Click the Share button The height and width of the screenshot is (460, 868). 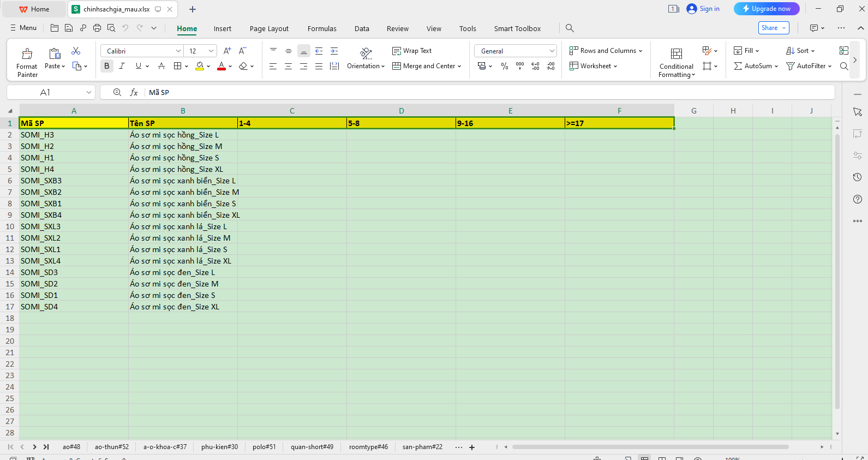(773, 28)
